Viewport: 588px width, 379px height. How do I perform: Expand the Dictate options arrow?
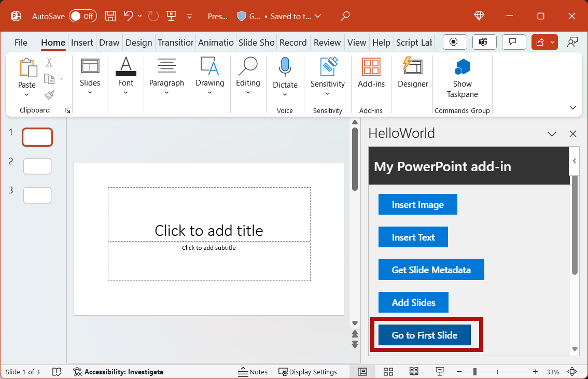pyautogui.click(x=285, y=94)
